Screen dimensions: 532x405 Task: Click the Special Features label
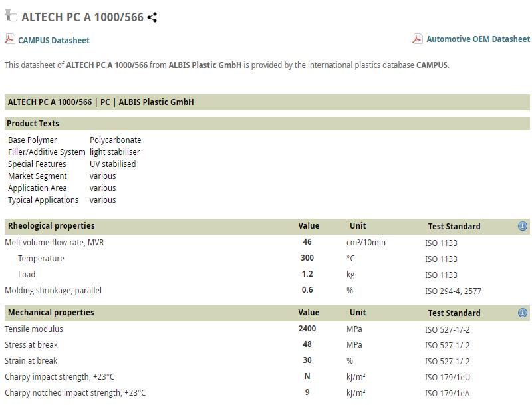point(37,164)
